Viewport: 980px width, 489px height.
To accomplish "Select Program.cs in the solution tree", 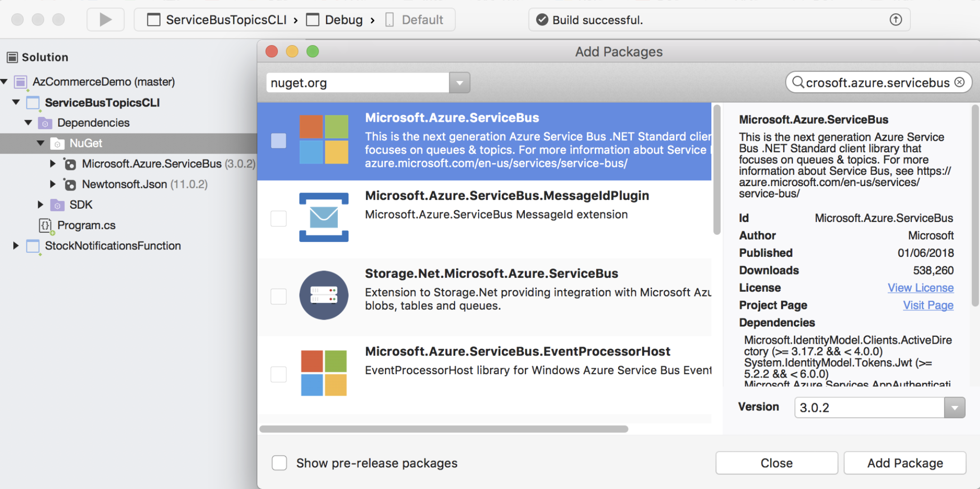I will [86, 225].
